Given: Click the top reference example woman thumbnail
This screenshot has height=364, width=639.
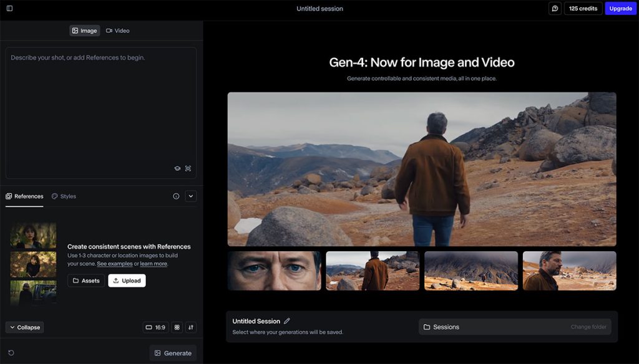Looking at the screenshot, I should [34, 236].
